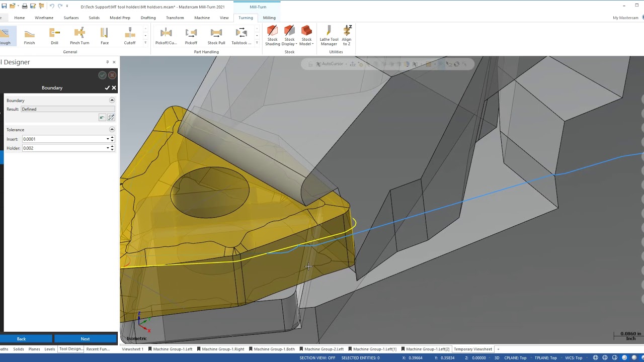Viewport: 644px width, 362px height.
Task: Cancel the Boundary panel with X
Action: (x=114, y=87)
